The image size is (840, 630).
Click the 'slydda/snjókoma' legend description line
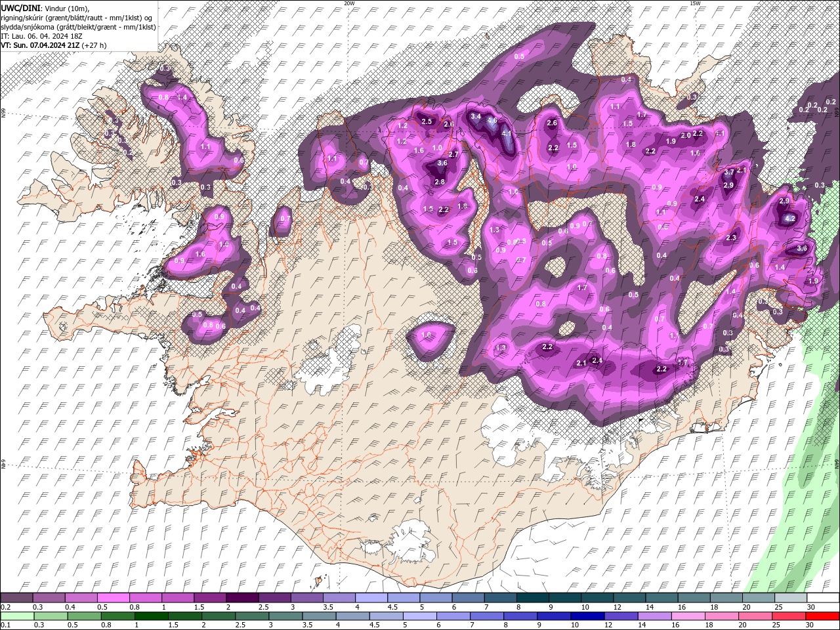[79, 27]
